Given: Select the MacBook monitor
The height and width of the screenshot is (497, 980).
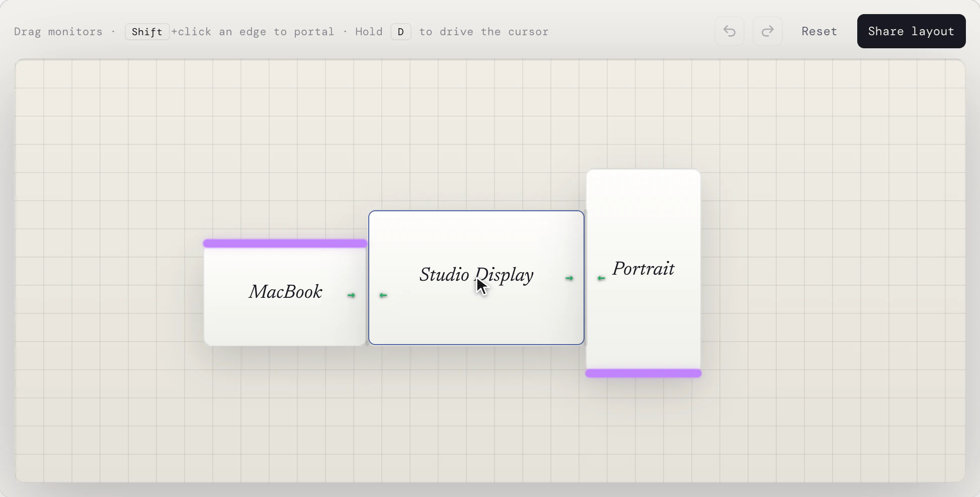Looking at the screenshot, I should [x=285, y=292].
